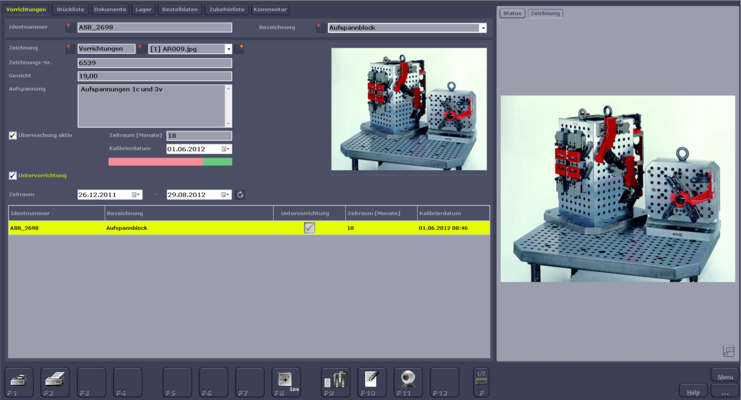The image size is (741, 400).
Task: Select the Aufspannblock cell in yellow row
Action: pos(189,228)
